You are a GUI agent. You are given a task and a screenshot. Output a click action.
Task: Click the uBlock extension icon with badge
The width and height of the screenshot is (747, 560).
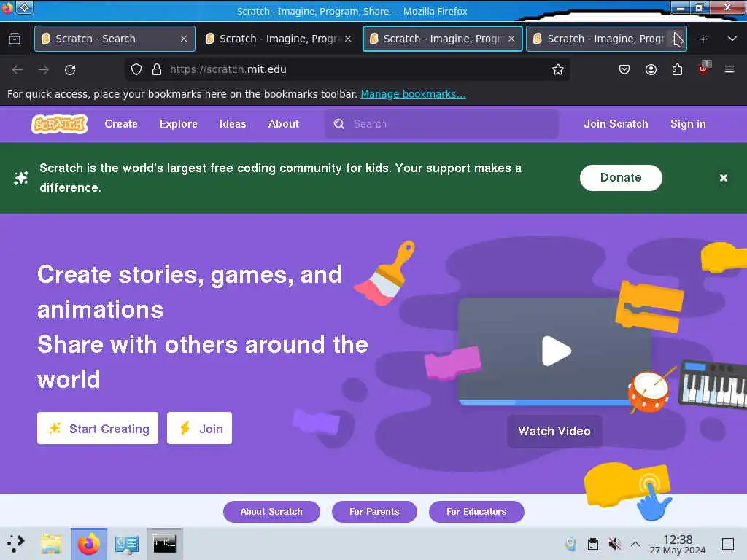tap(704, 69)
